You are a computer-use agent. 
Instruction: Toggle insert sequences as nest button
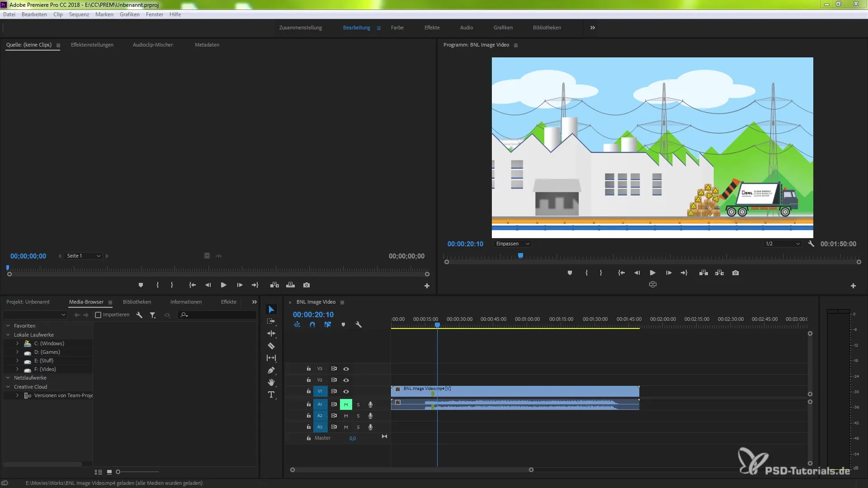(x=297, y=324)
